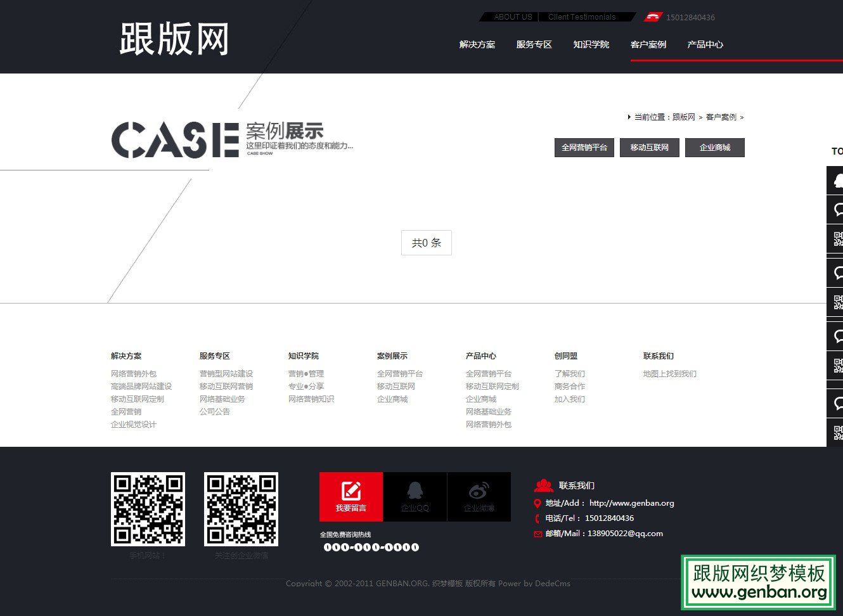Open the 地图上找到我们 link under 联系我们
The image size is (843, 616).
(x=670, y=373)
